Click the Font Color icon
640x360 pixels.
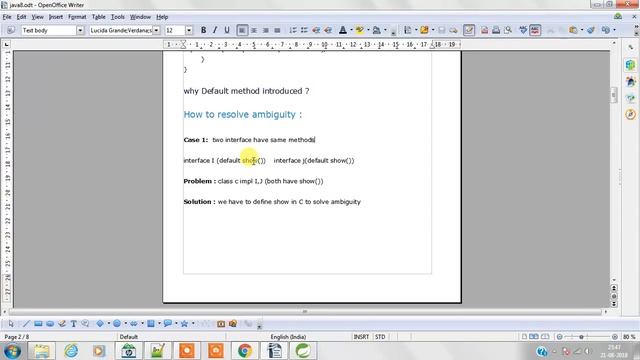click(343, 30)
